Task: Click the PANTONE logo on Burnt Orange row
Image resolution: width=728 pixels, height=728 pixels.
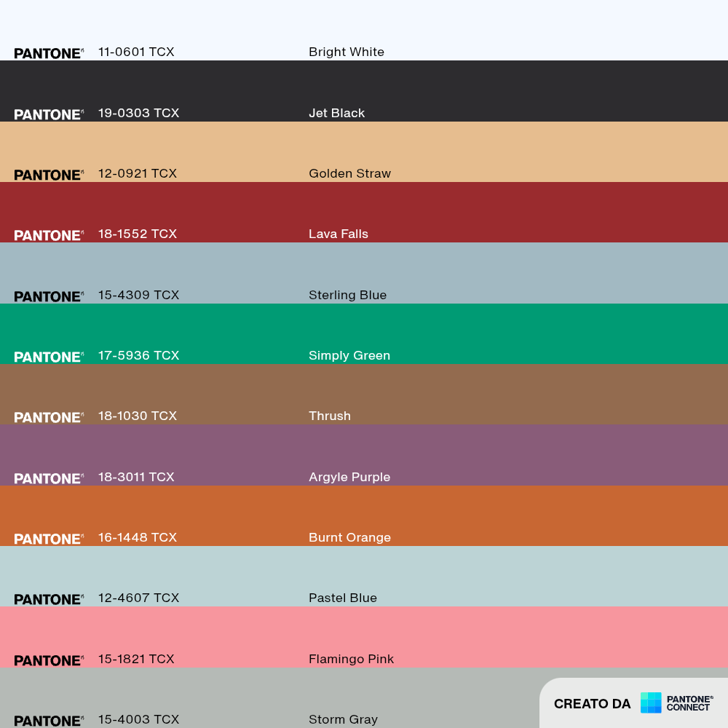Action: pos(49,539)
